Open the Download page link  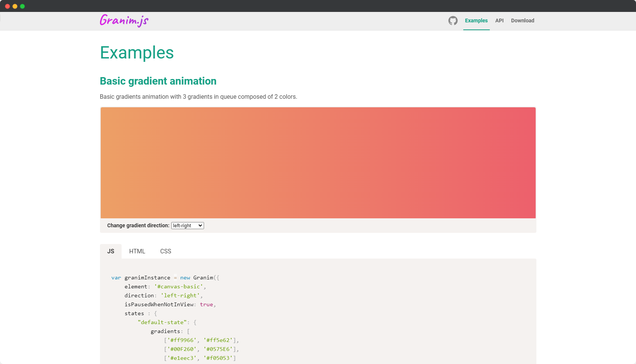tap(523, 20)
